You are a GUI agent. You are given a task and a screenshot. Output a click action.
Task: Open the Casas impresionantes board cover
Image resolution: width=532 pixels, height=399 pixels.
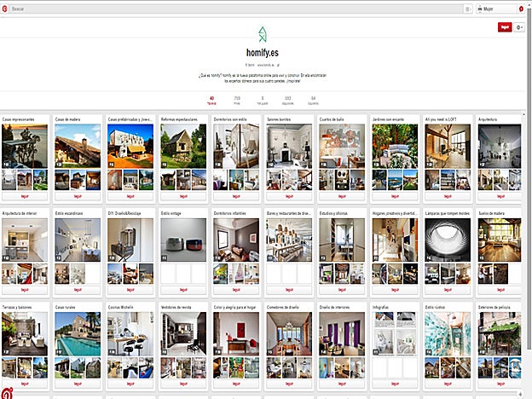(25, 145)
